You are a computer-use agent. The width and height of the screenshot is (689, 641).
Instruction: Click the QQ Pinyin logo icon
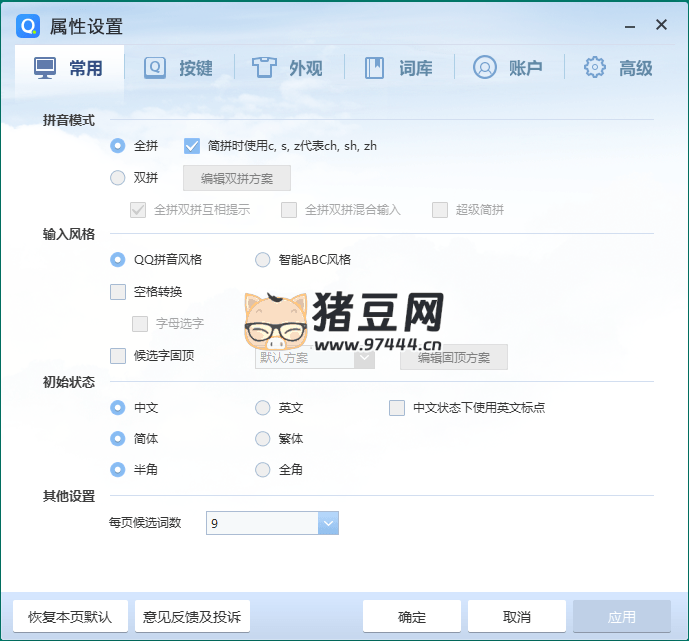[28, 26]
